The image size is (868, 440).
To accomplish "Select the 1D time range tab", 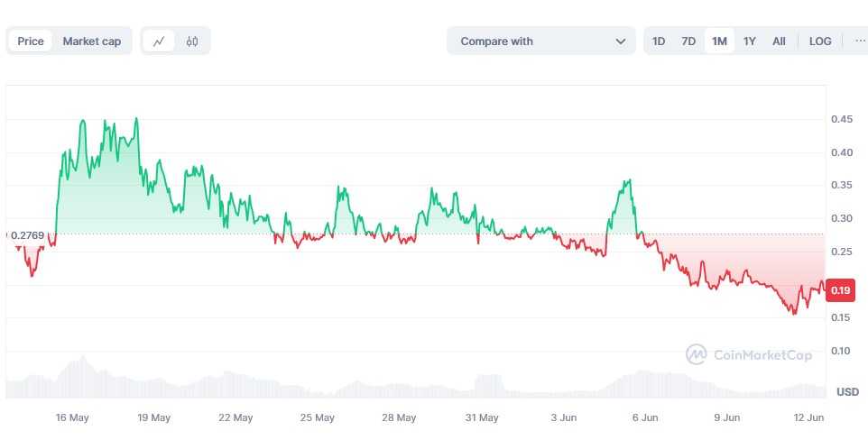I will (x=659, y=41).
